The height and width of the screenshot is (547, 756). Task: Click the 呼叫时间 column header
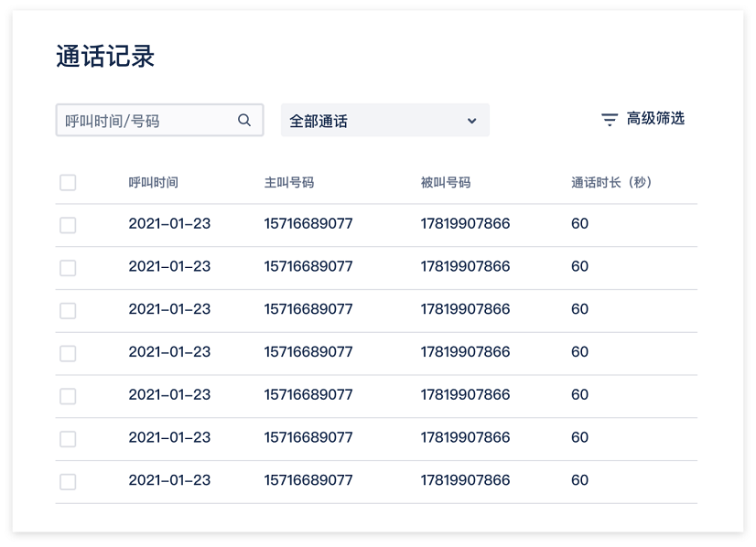(154, 182)
